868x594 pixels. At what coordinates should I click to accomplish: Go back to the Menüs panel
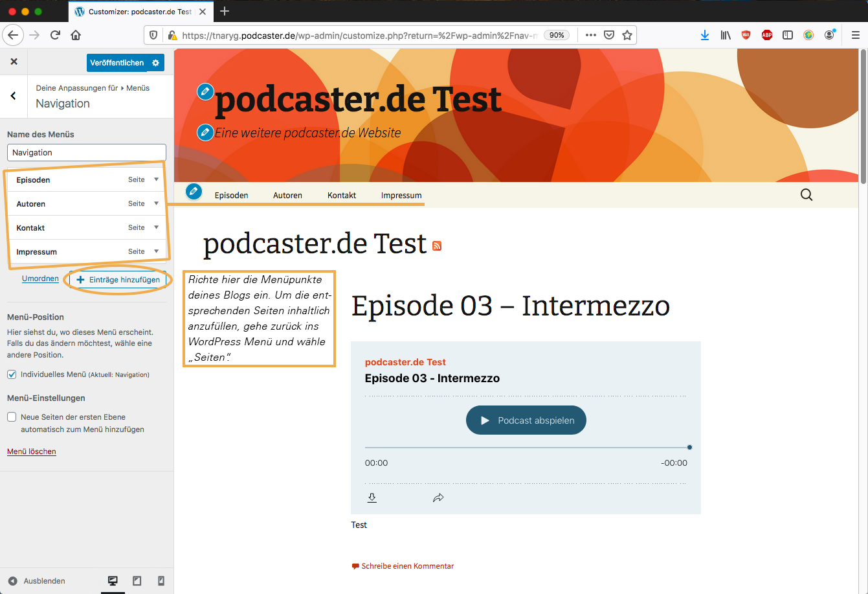coord(14,96)
